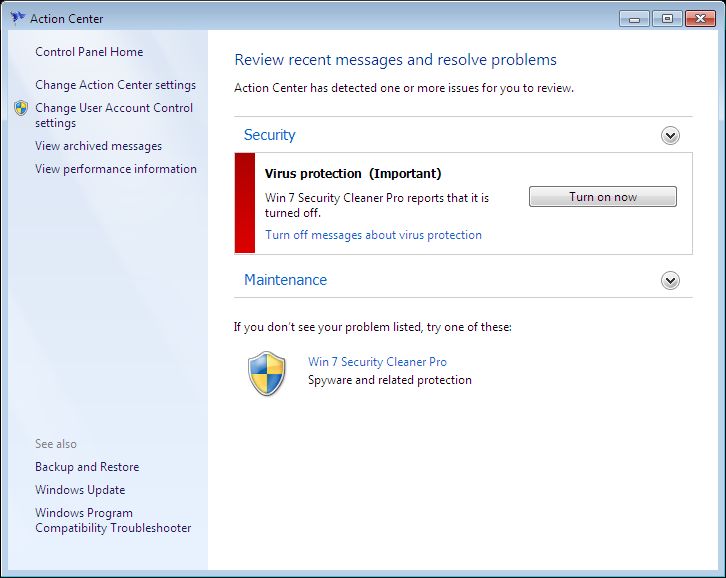Click the Maintenance section heading
The height and width of the screenshot is (578, 726).
point(285,280)
